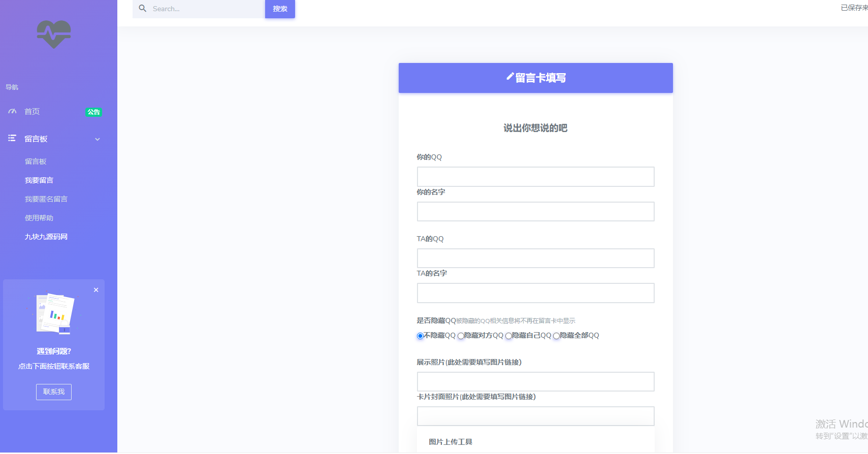
Task: Collapse the 留言板 sidebar menu chevron
Action: (x=98, y=139)
